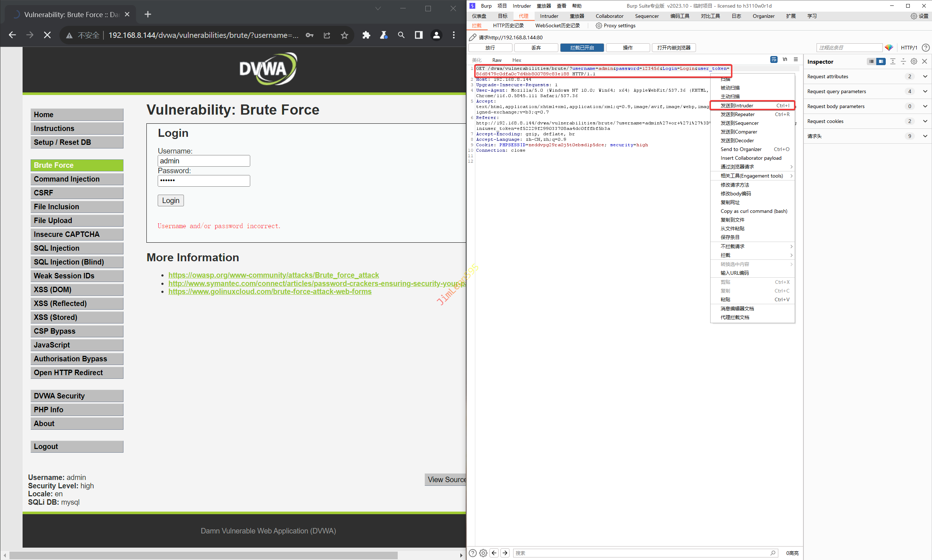Image resolution: width=932 pixels, height=560 pixels.
Task: Expand all Inspector sections icon
Action: tap(893, 61)
